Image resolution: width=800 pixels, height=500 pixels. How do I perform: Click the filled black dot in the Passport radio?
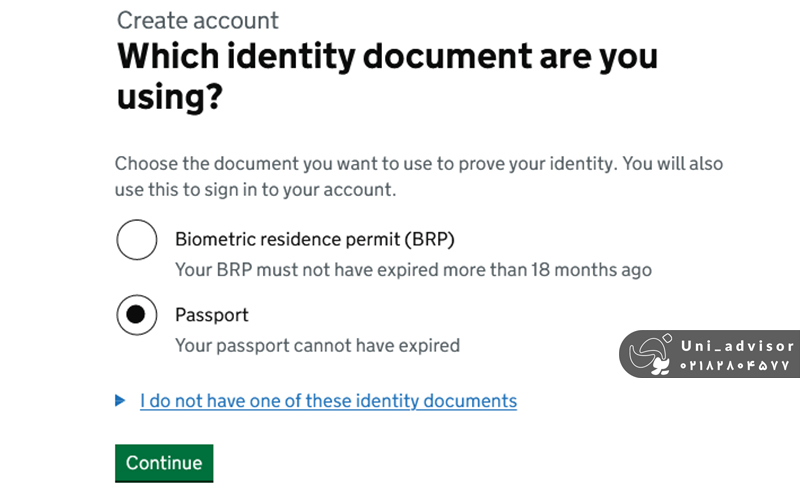(x=137, y=316)
